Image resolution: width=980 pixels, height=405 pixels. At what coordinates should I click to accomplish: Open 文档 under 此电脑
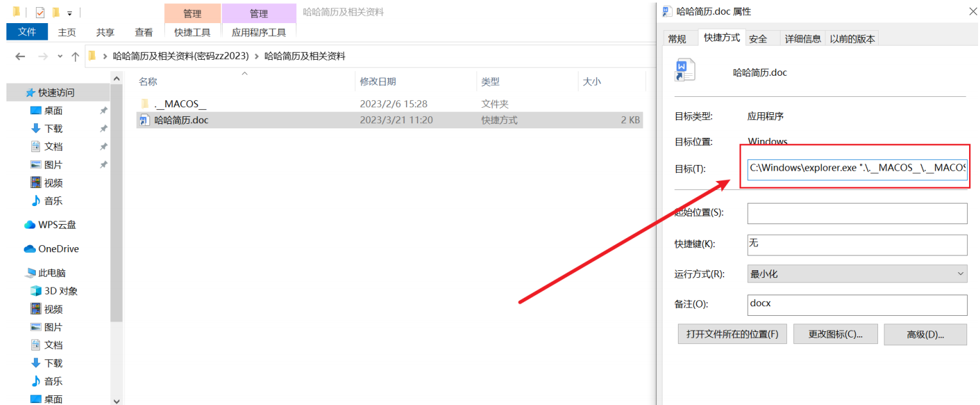pos(53,345)
